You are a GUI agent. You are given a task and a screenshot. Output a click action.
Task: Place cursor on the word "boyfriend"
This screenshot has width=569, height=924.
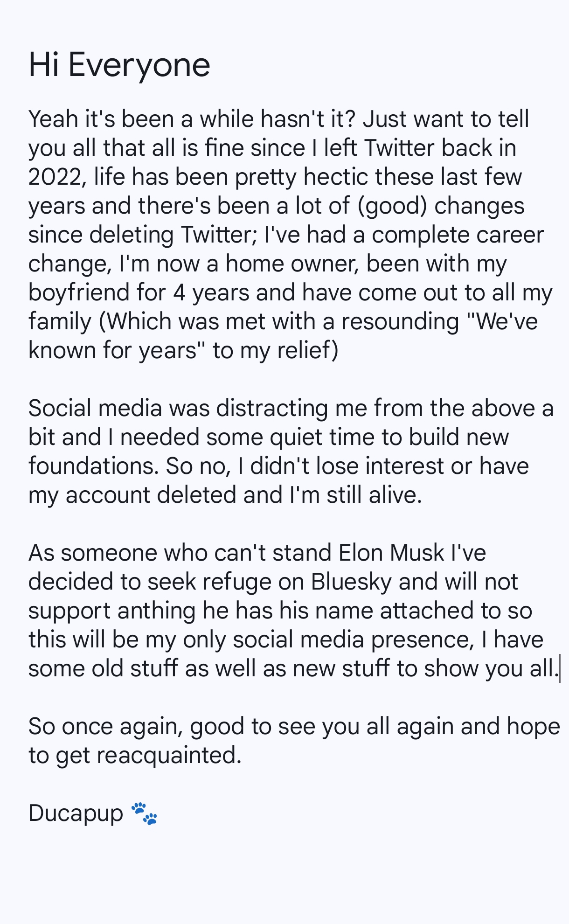pos(79,292)
